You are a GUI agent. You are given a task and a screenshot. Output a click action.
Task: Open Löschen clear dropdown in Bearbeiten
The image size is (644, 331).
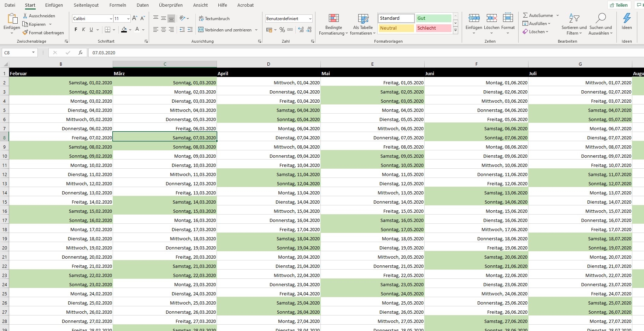pyautogui.click(x=536, y=32)
